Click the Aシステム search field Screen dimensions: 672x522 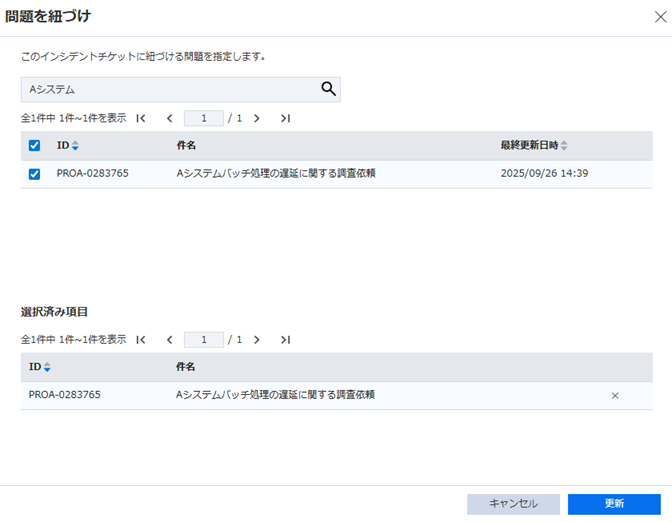(170, 90)
